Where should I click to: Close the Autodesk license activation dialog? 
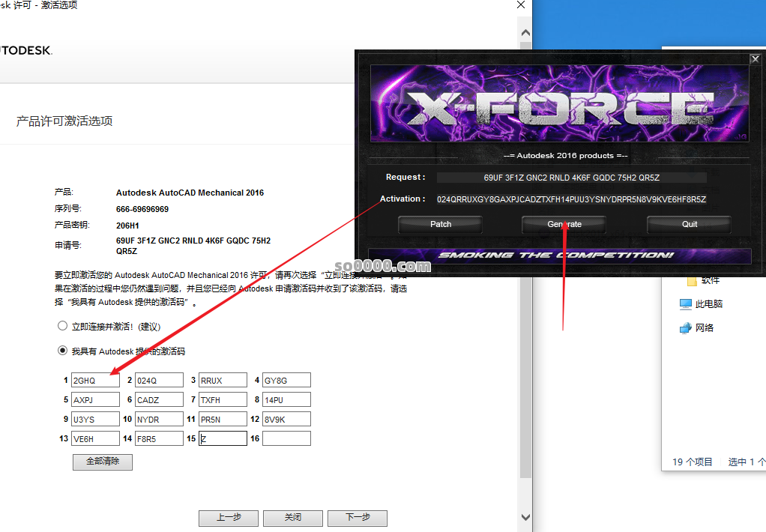coord(521,5)
